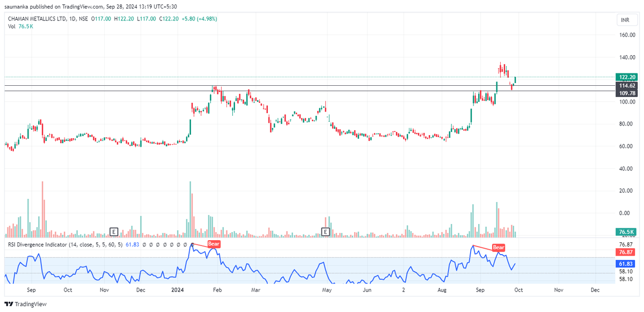Screen dimensions: 644x312
Task: Select the Bear divergence label near September 2024
Action: pyautogui.click(x=499, y=247)
